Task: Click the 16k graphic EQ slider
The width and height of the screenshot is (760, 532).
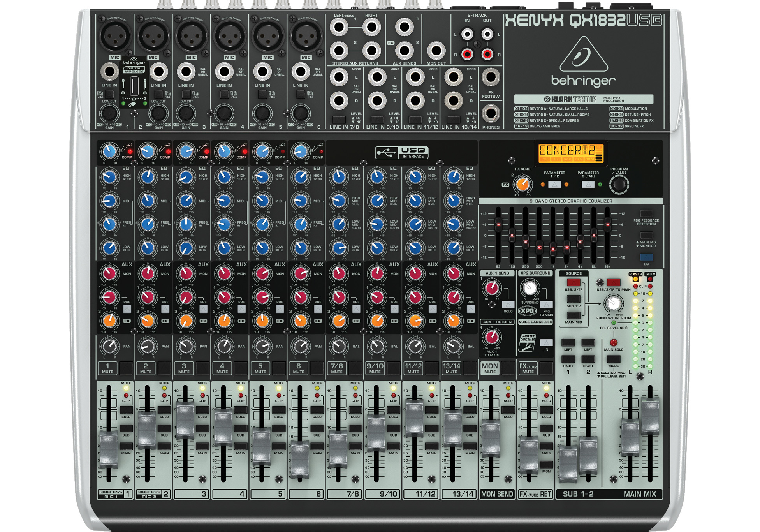Action: pos(607,224)
